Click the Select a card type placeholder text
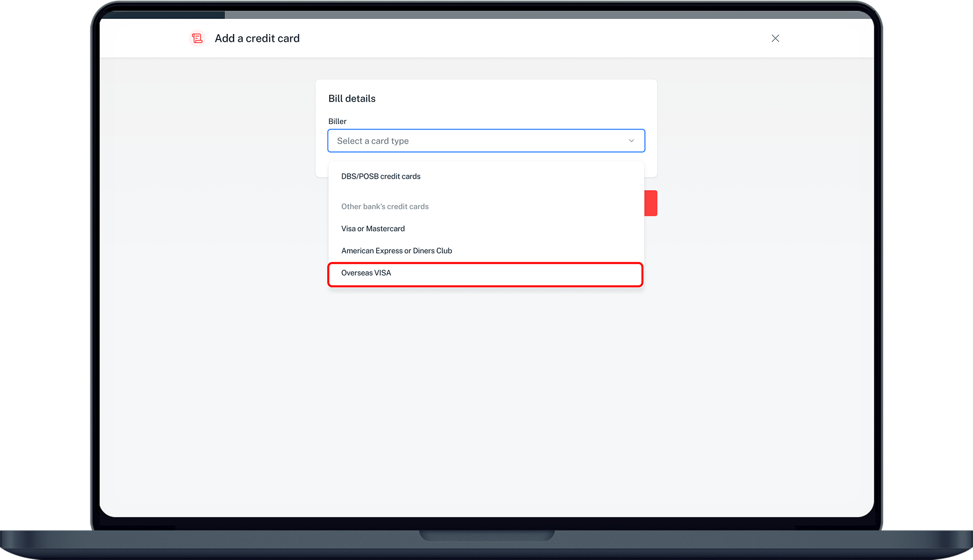 click(x=373, y=141)
